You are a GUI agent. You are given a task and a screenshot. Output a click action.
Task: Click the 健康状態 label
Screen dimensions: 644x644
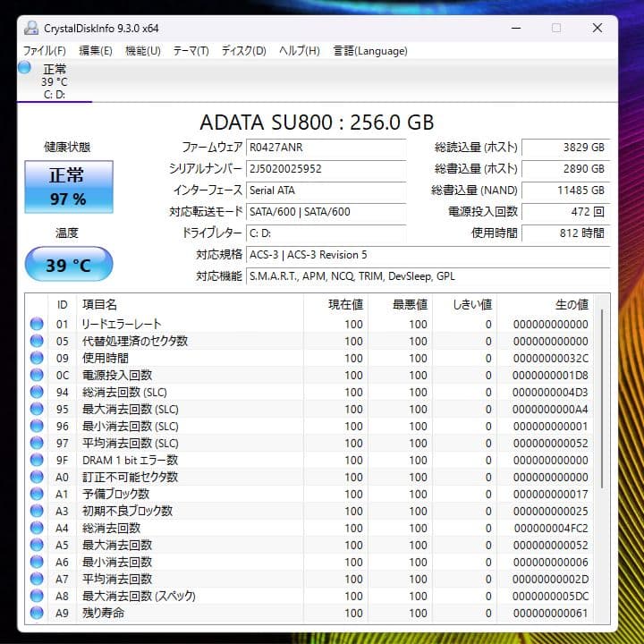click(x=67, y=147)
